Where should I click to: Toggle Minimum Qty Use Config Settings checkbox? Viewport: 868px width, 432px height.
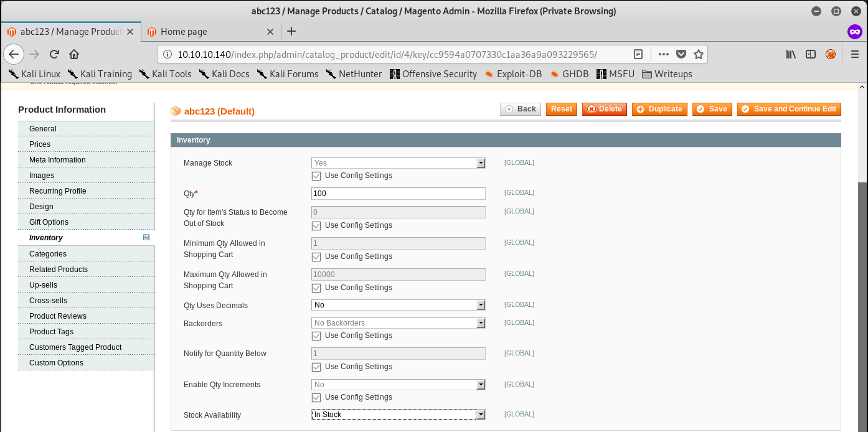[316, 257]
